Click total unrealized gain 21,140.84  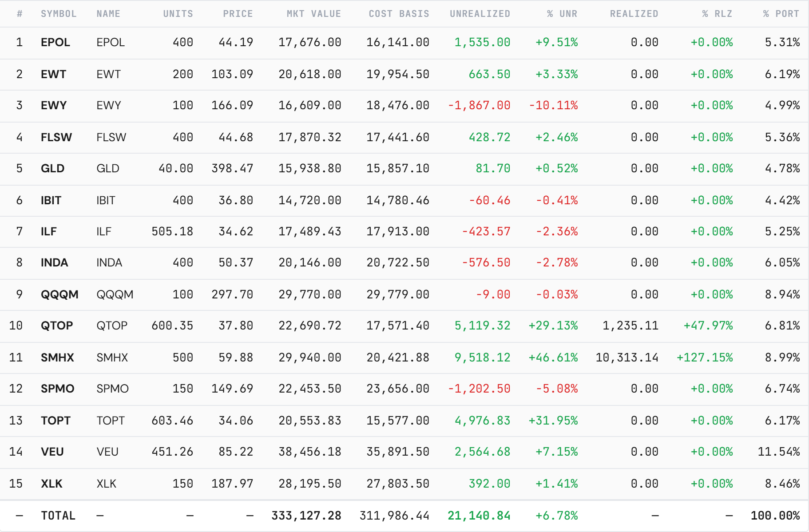coord(479,516)
